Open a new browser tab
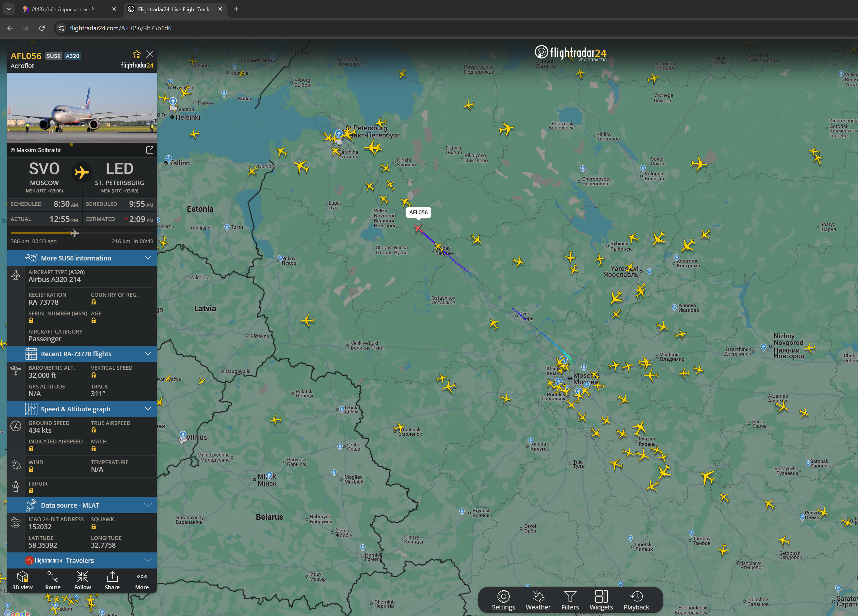 pyautogui.click(x=236, y=9)
